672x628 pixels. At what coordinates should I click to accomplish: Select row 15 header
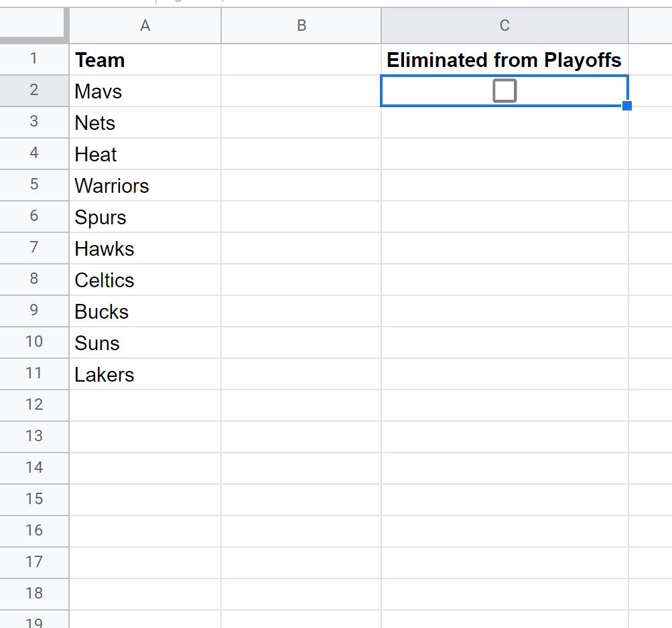[x=34, y=500]
